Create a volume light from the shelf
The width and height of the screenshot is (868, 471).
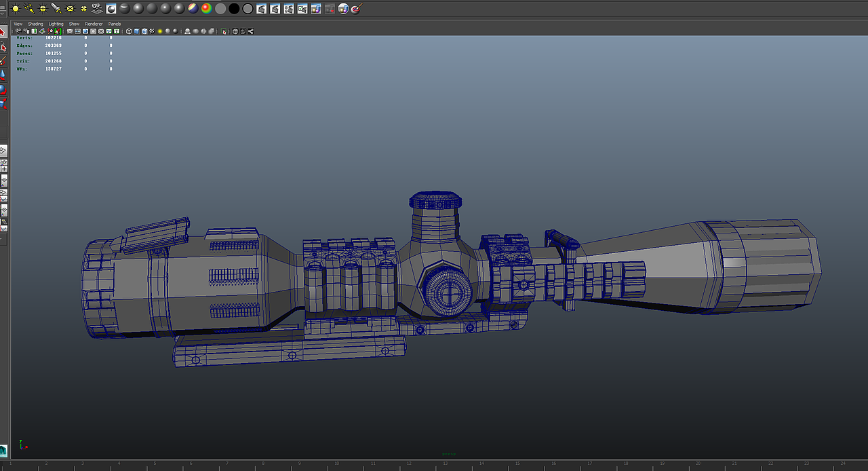[83, 9]
